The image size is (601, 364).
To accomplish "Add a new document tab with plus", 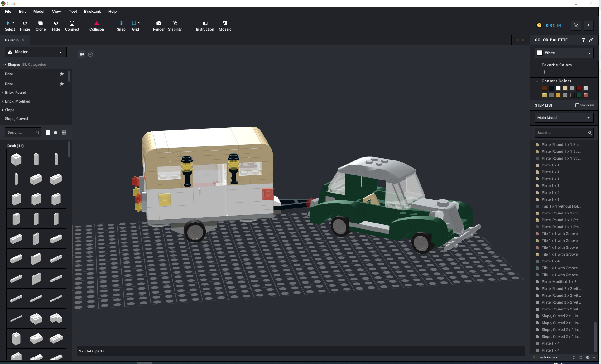I will [35, 40].
